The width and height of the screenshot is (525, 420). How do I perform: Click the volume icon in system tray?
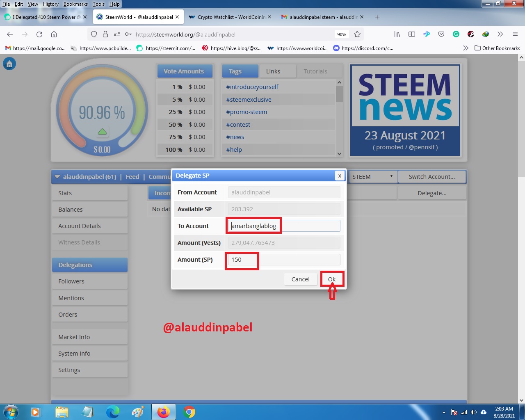pos(474,412)
